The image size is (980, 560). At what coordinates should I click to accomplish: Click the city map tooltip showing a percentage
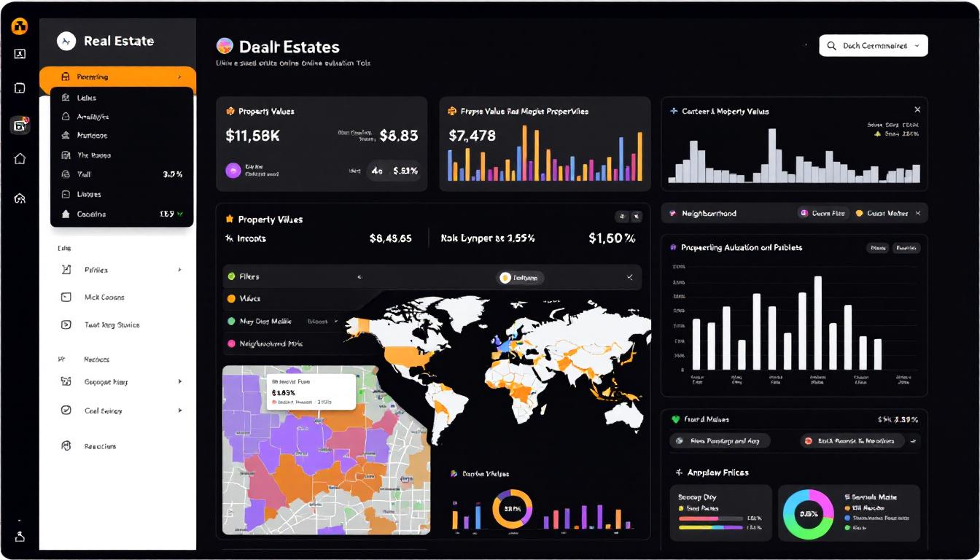(x=311, y=392)
